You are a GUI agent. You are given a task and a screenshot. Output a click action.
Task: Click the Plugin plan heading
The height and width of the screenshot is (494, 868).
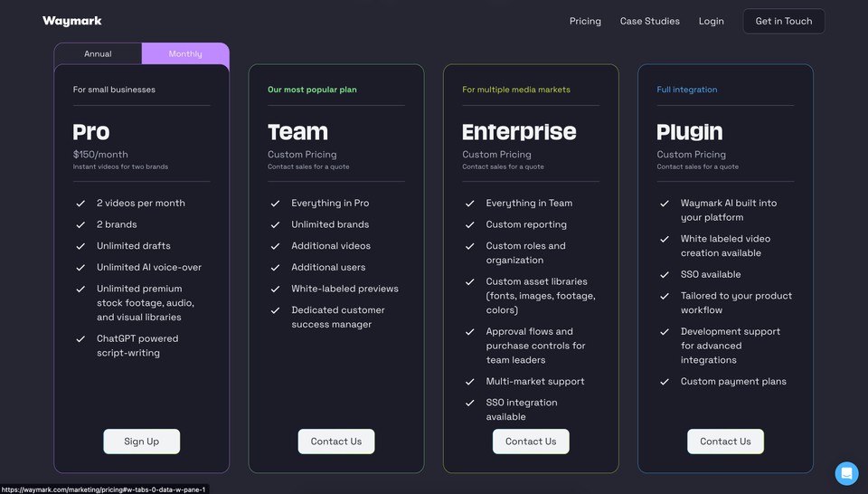690,132
